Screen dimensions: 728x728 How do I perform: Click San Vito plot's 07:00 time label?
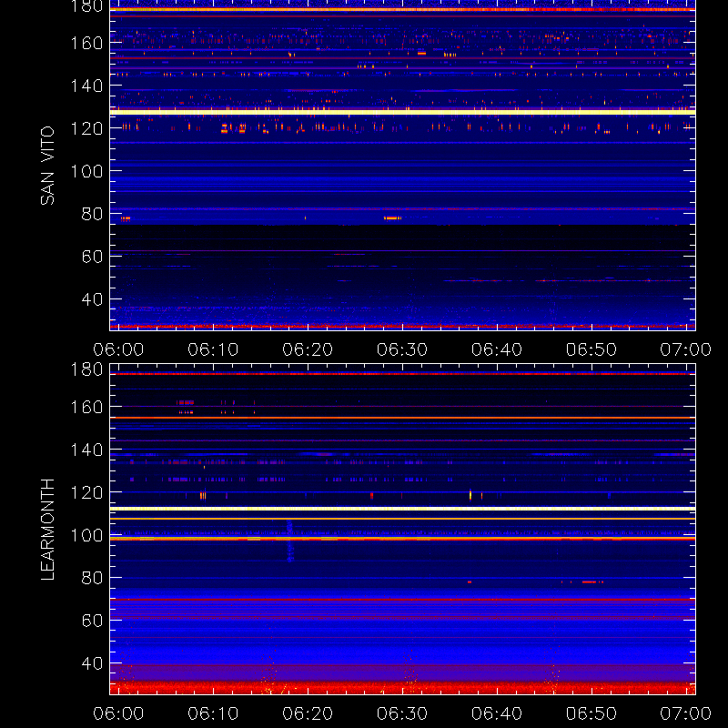click(686, 349)
